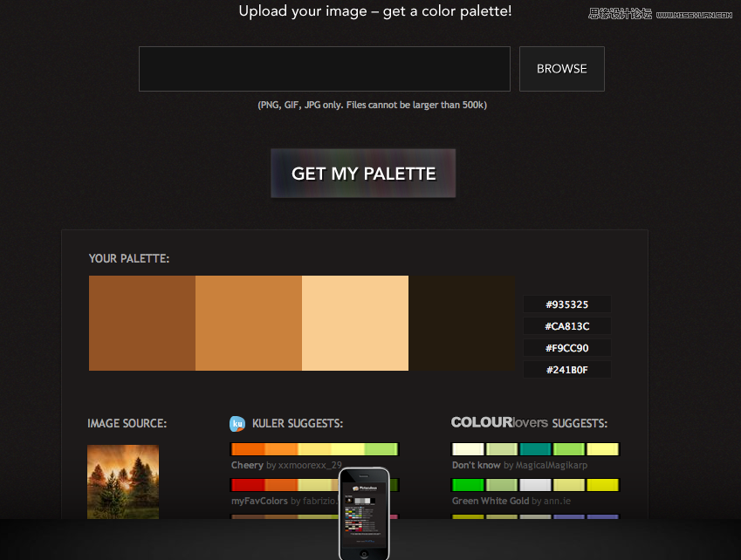Open the Cheery palette by xxmoorexx_29

pos(286,465)
